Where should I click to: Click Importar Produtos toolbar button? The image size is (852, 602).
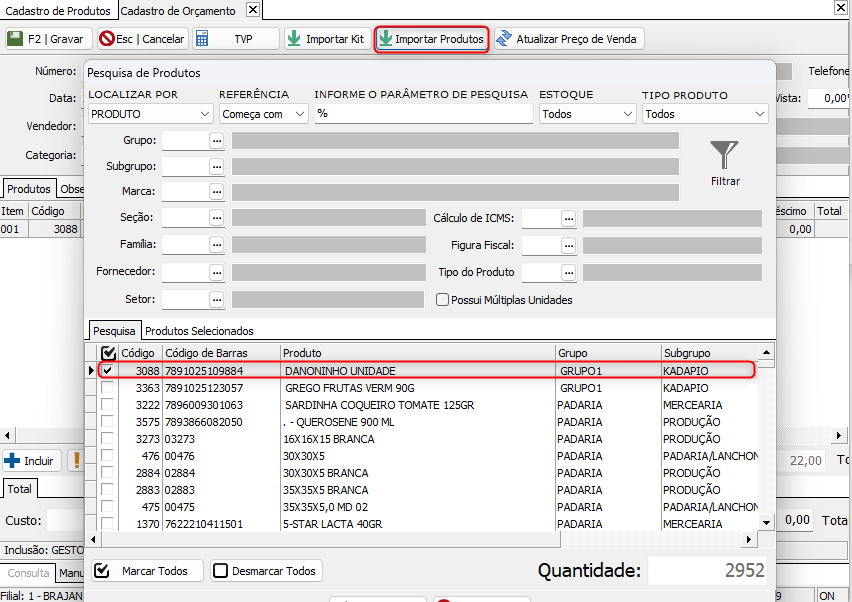(431, 39)
